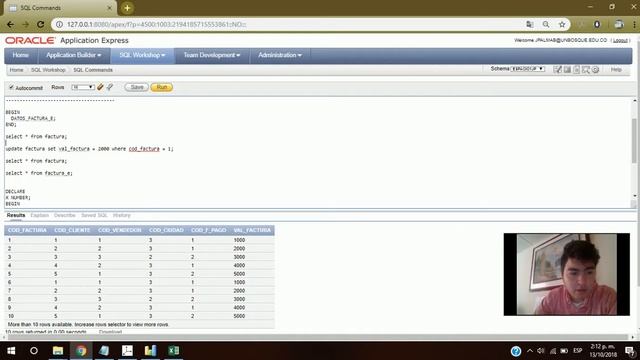Click the COD_VENDEDOR column header
640x360 pixels.
tap(120, 231)
